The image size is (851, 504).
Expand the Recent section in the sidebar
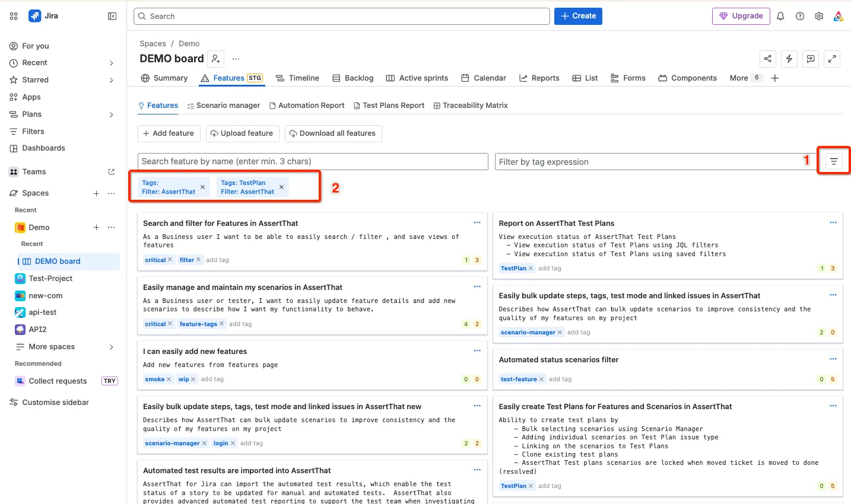pyautogui.click(x=112, y=63)
